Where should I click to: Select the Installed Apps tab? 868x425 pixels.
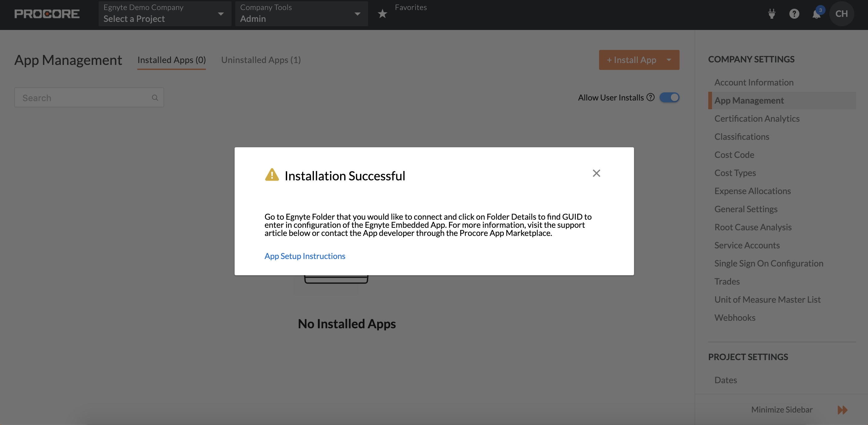[171, 60]
